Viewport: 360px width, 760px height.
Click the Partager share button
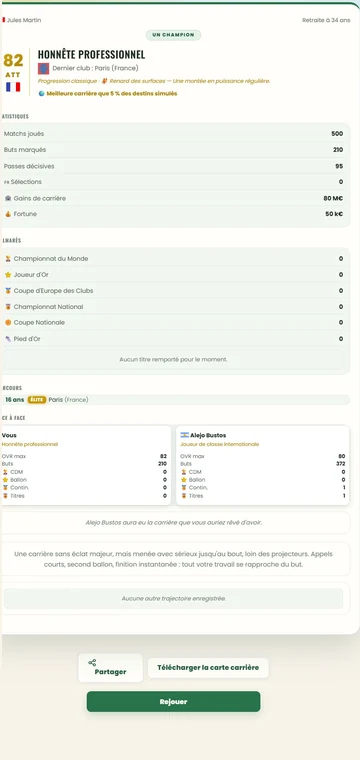110,667
